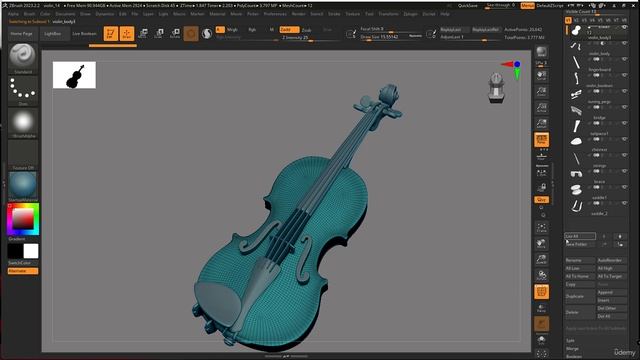
Task: Activate the Draw mode button
Action: point(127,33)
